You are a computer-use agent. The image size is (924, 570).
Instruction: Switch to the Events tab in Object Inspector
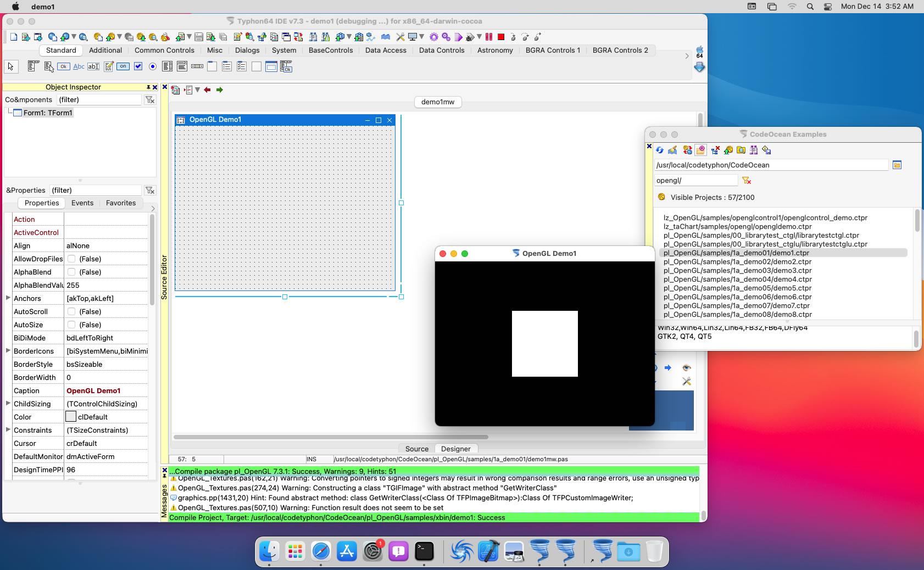click(x=82, y=203)
